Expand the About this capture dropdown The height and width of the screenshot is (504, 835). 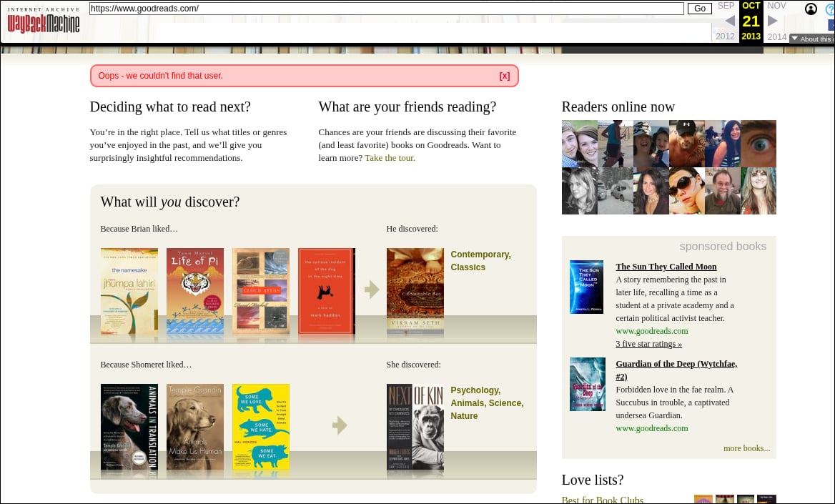point(812,39)
